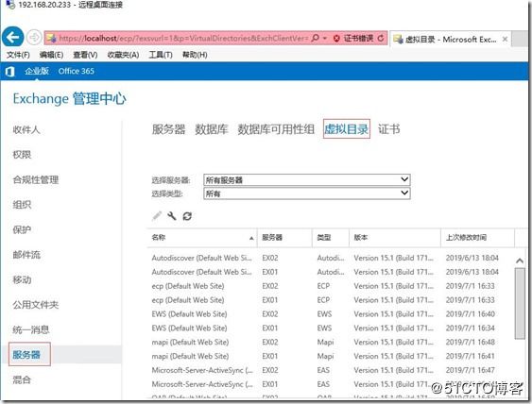
Task: Click the scrollbar up arrow
Action: click(x=520, y=261)
